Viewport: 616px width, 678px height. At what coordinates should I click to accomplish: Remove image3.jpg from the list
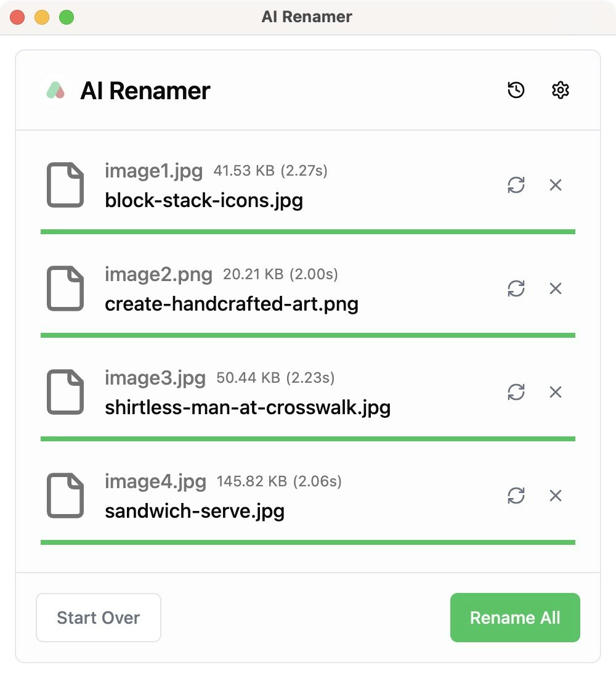[x=555, y=392]
